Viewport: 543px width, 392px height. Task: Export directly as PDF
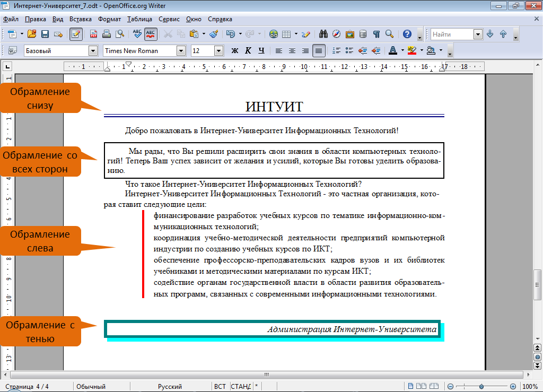coord(93,34)
